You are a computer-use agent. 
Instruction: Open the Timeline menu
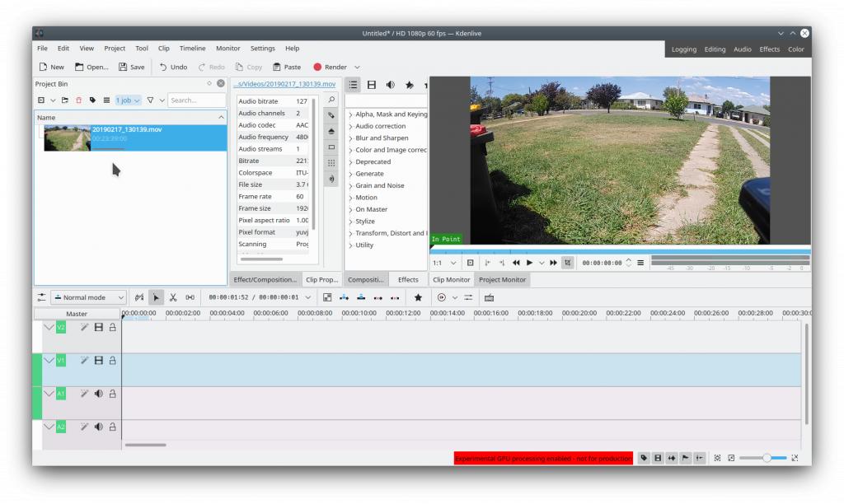pyautogui.click(x=192, y=49)
